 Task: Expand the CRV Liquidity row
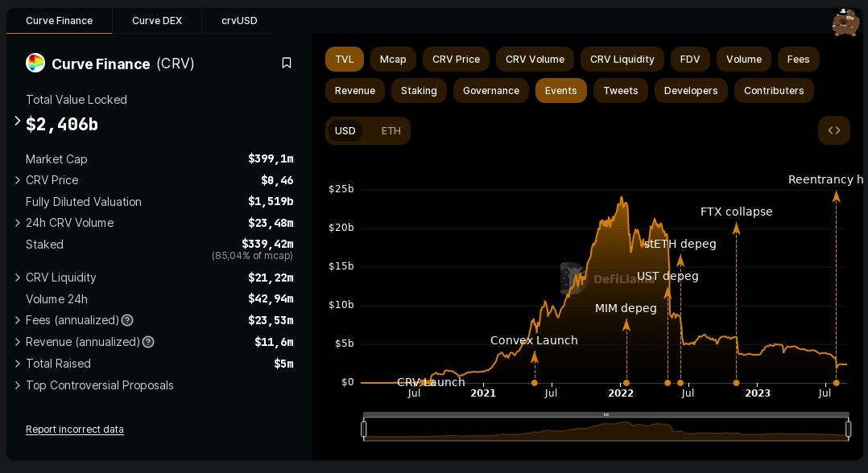[x=17, y=278]
